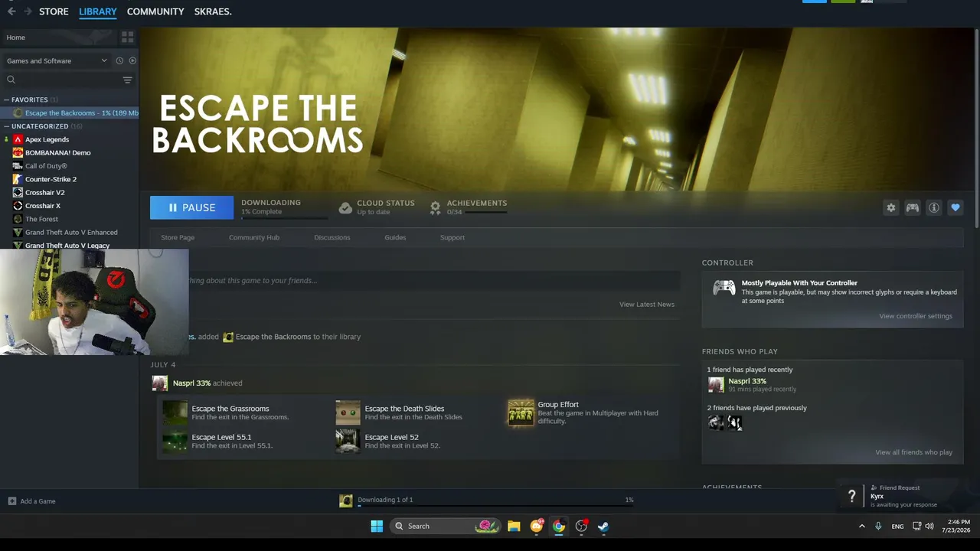Open the Community Hub link
This screenshot has width=980, height=551.
(x=254, y=237)
